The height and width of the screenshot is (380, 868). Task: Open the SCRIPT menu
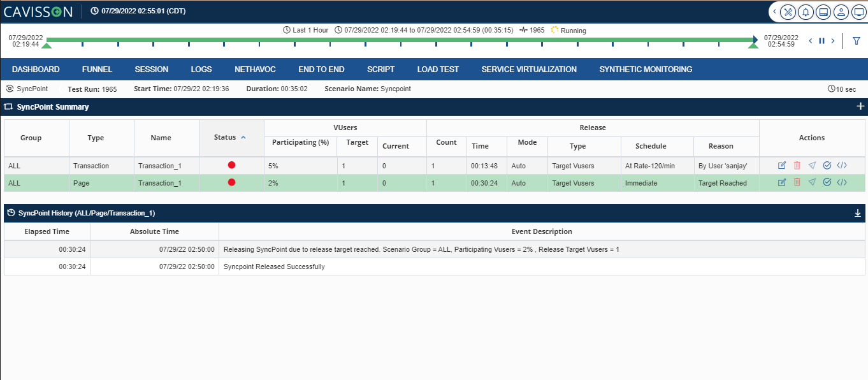pos(381,69)
